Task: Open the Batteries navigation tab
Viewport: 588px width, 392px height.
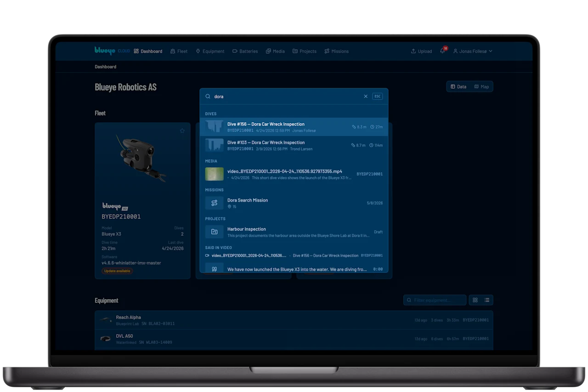Action: click(245, 51)
